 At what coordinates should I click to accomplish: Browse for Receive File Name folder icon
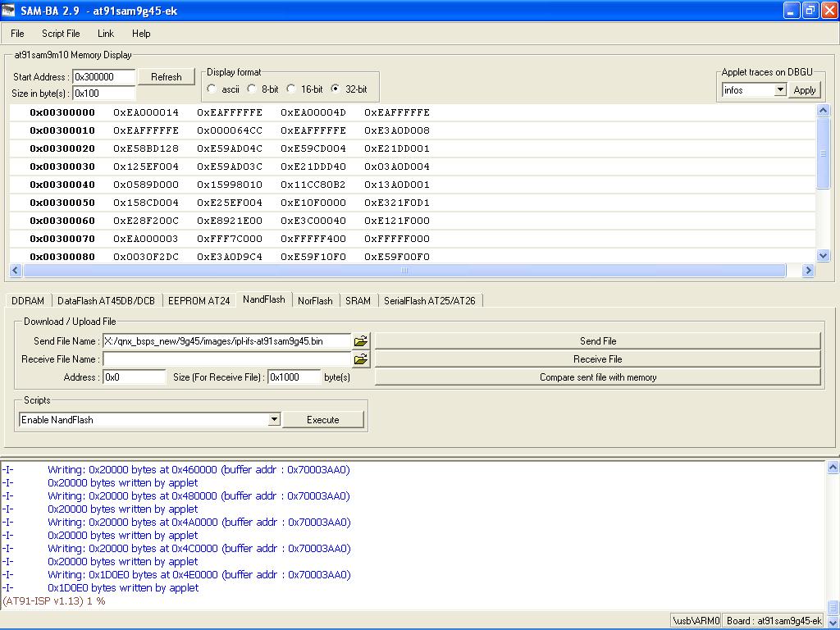pyautogui.click(x=361, y=359)
